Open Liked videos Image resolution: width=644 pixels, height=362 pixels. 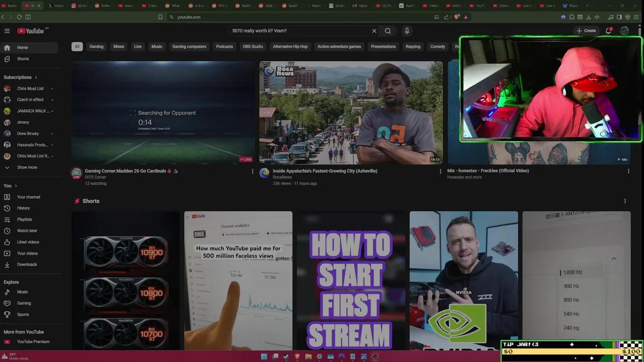point(29,242)
